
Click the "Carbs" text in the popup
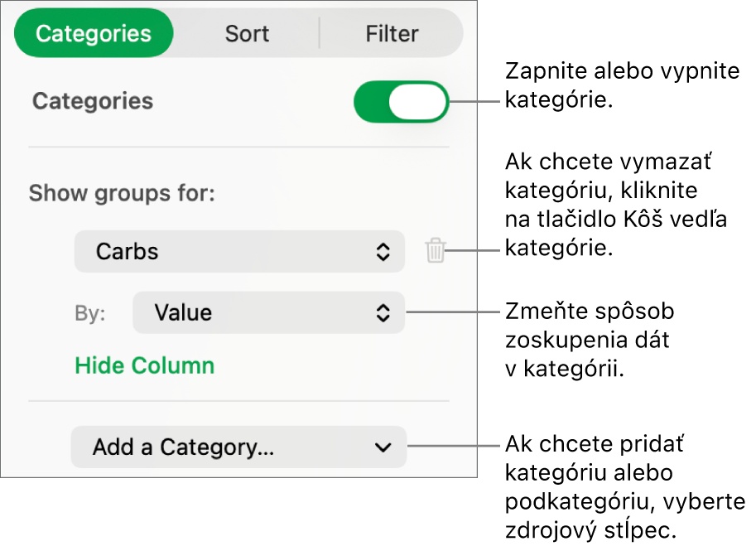[127, 252]
